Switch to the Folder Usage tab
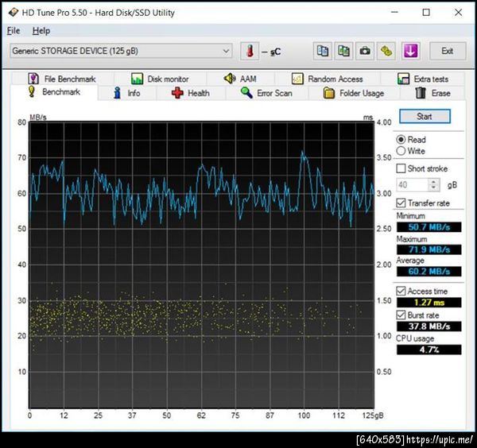The image size is (477, 448). point(354,93)
